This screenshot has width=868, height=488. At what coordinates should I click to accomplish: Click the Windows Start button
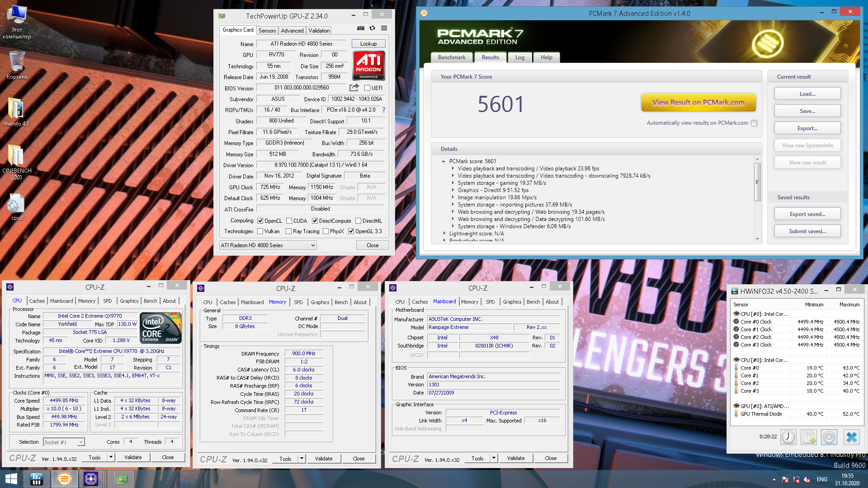coord(11,479)
